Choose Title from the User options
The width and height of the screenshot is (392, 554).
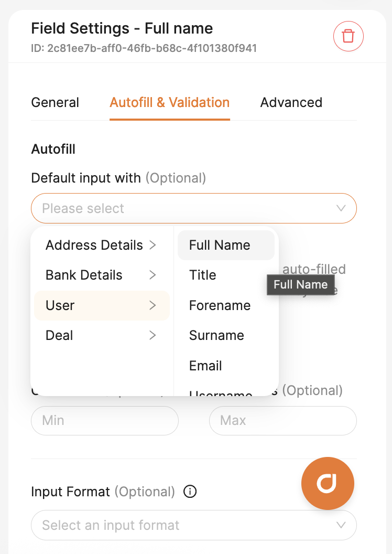(x=226, y=275)
